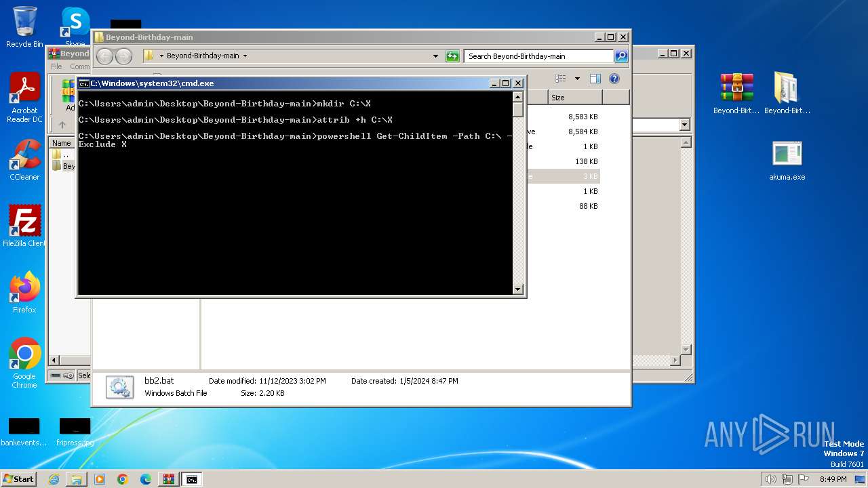Select the bankevents desktop file

pyautogui.click(x=24, y=432)
